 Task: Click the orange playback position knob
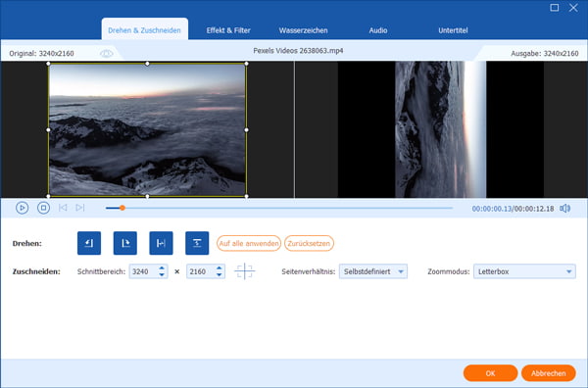pos(122,208)
